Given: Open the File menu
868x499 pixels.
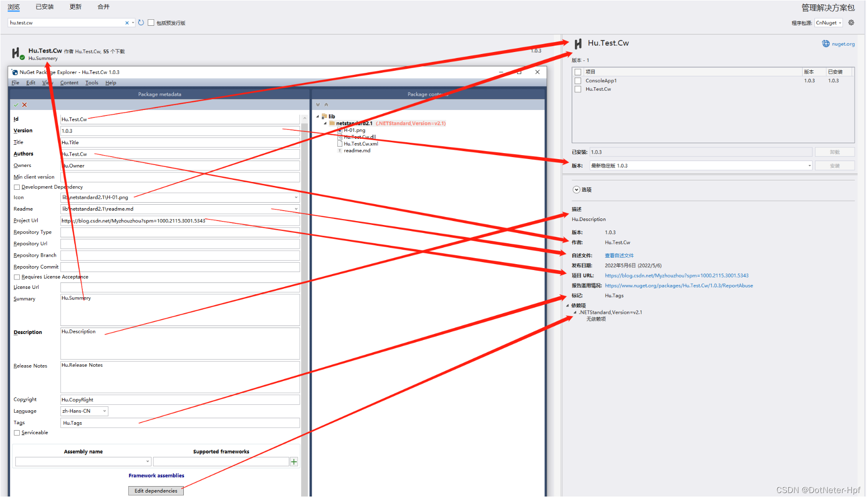Looking at the screenshot, I should pos(15,83).
